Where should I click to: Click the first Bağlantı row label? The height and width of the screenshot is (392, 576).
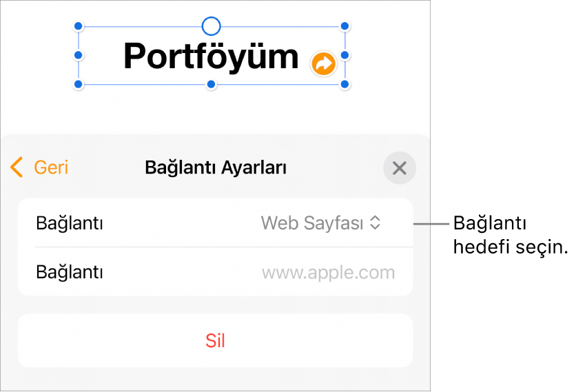pyautogui.click(x=70, y=223)
